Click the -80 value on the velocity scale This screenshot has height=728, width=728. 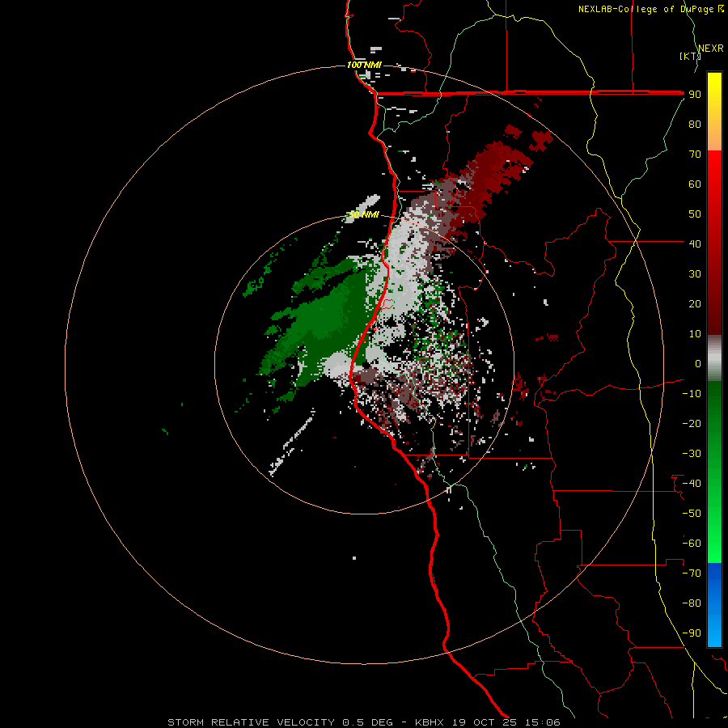[692, 603]
